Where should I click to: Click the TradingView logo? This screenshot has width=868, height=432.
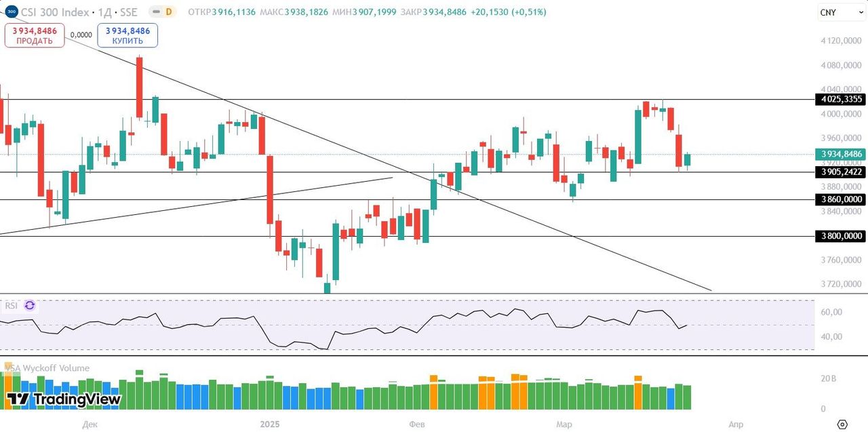click(x=63, y=399)
